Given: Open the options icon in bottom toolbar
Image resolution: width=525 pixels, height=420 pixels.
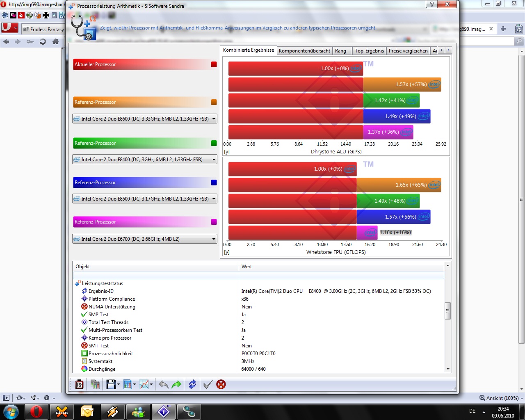Looking at the screenshot, I should click(79, 384).
